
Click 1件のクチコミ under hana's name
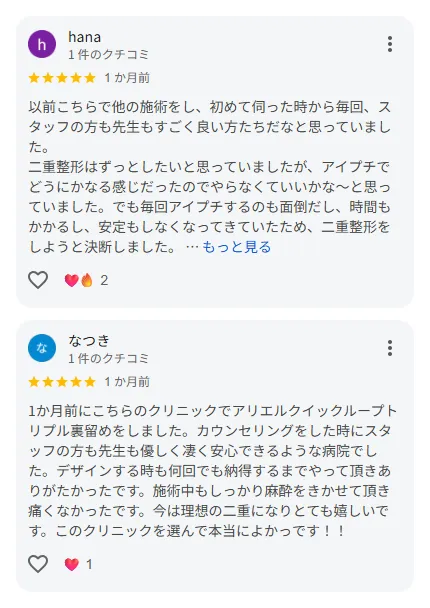pos(109,55)
